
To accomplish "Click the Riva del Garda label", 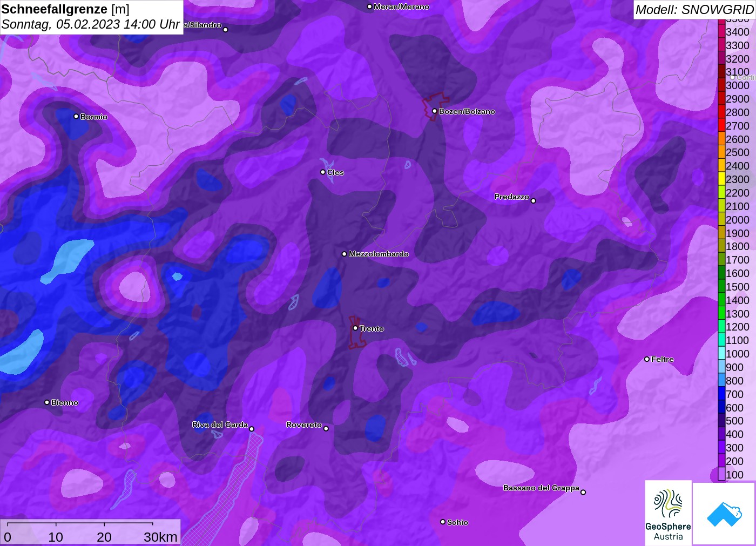I will point(220,424).
